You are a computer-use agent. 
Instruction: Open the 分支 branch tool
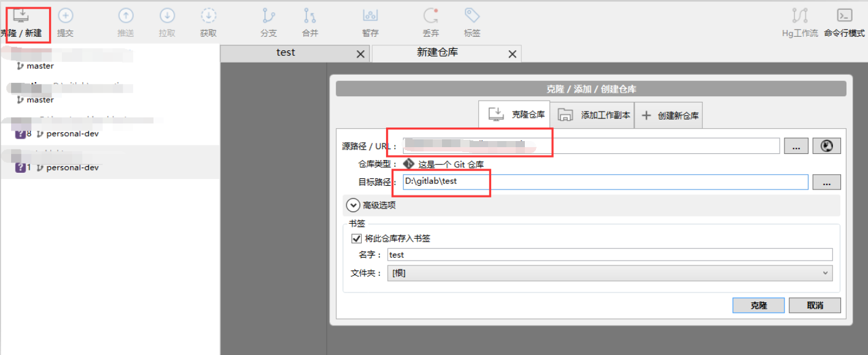click(x=268, y=17)
